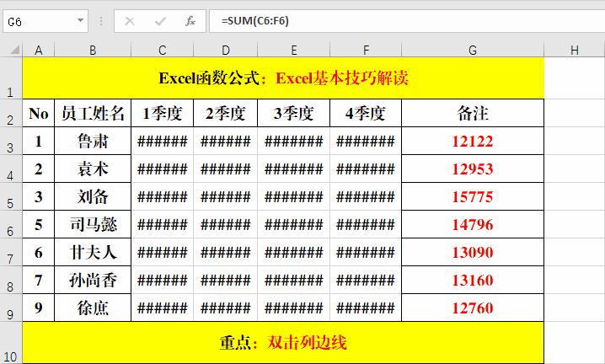605x364 pixels.
Task: Select row 3 header
Action: click(11, 141)
